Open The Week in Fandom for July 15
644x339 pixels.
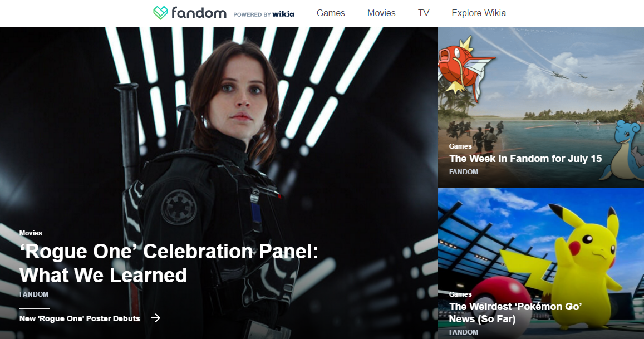pos(525,159)
